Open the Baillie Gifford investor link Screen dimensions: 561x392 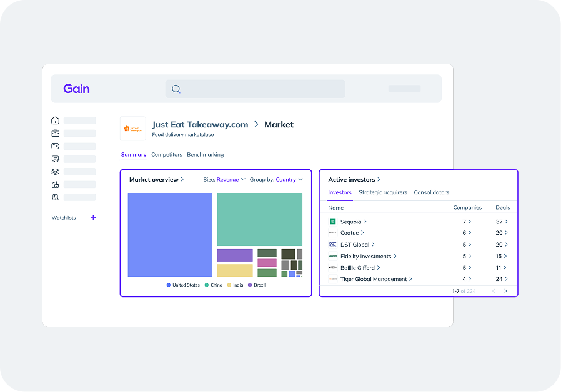tap(360, 267)
